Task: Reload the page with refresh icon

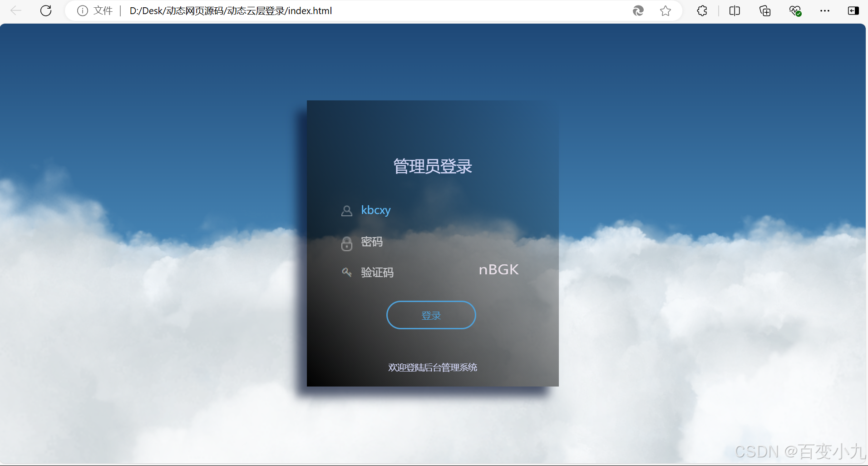Action: pyautogui.click(x=46, y=10)
